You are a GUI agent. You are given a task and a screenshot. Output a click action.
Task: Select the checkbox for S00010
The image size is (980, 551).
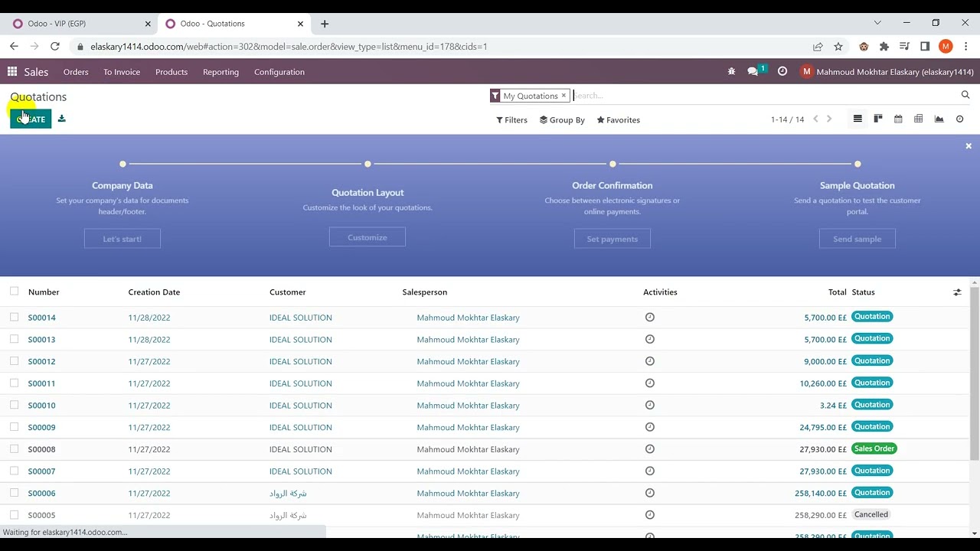[14, 405]
